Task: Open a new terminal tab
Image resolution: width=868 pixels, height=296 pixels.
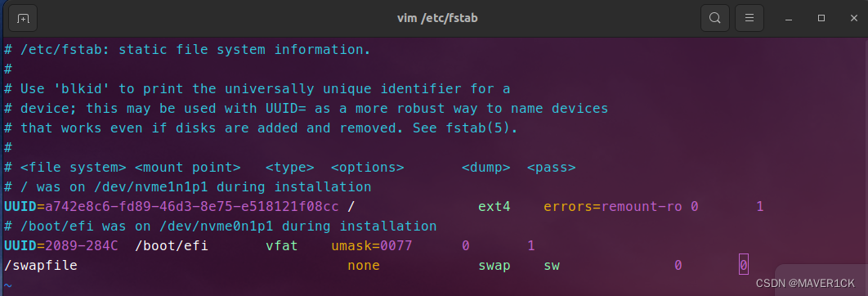Action: (x=23, y=18)
